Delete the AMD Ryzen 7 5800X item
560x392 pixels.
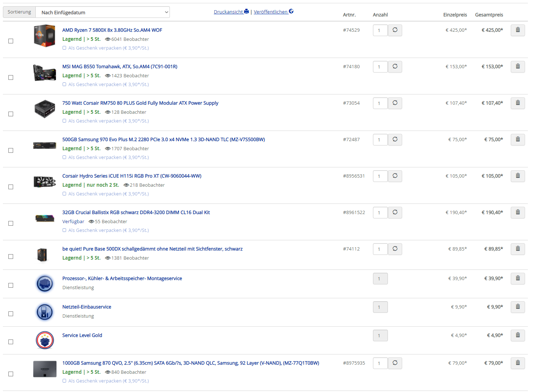tap(518, 30)
